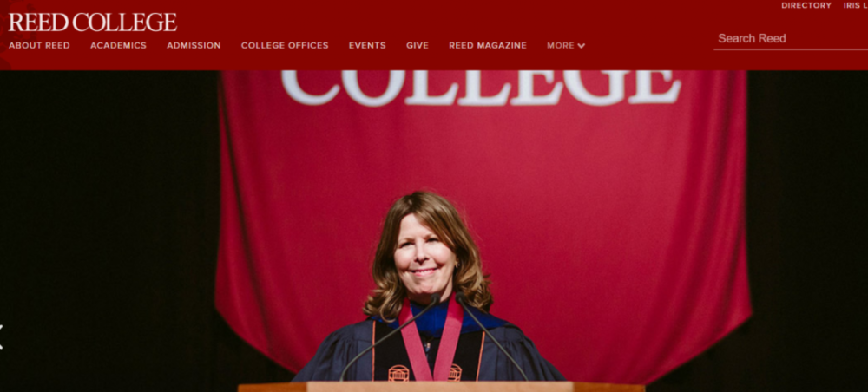Screen dimensions: 868x392
Task: Focus the Search Reed input field
Action: [791, 39]
